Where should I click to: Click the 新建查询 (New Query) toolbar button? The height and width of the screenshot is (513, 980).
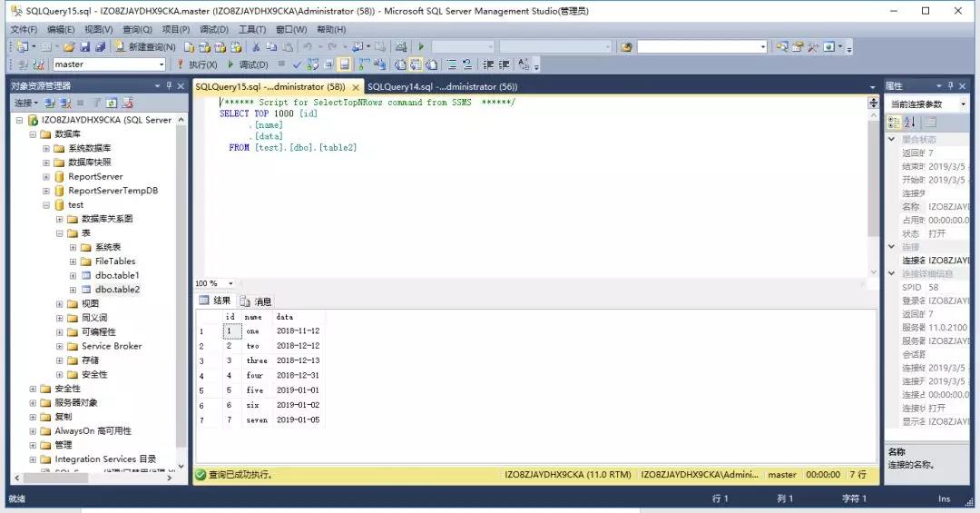pos(145,46)
